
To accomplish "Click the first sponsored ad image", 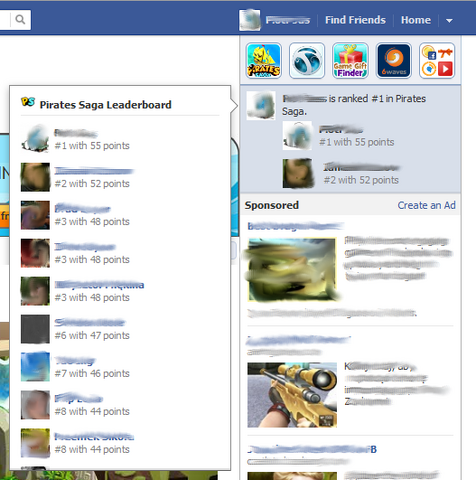I will coord(292,269).
